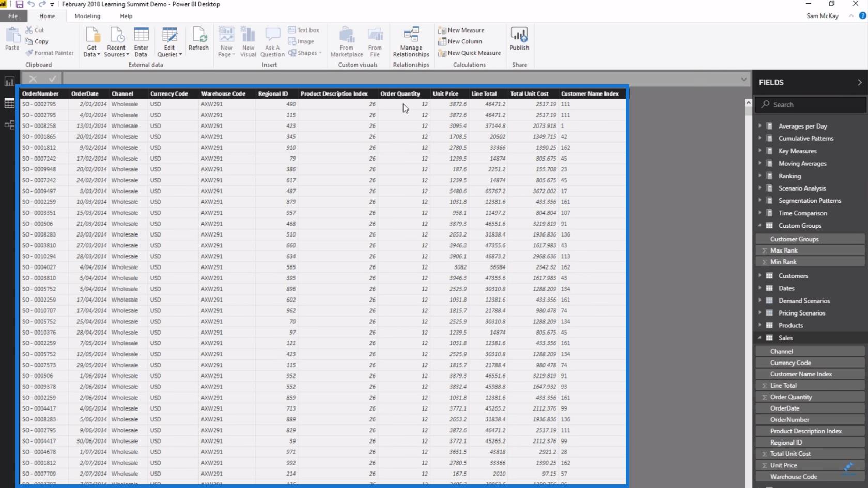Expand the Averages per Day table

click(760, 125)
